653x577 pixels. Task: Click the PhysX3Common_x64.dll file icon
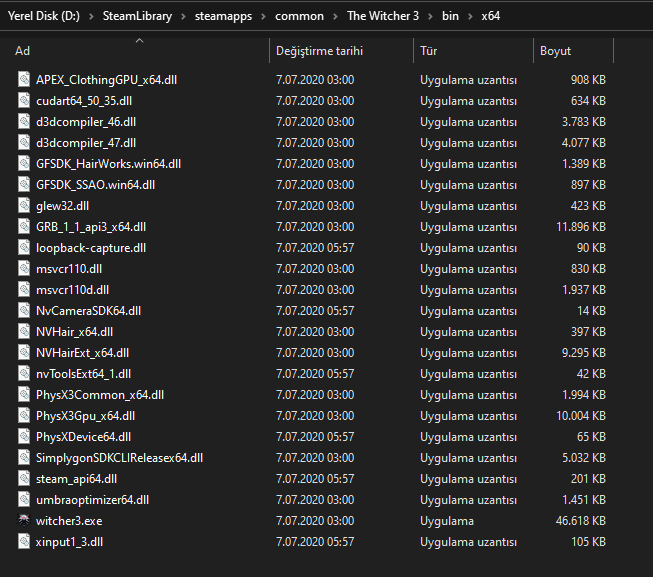pos(24,394)
